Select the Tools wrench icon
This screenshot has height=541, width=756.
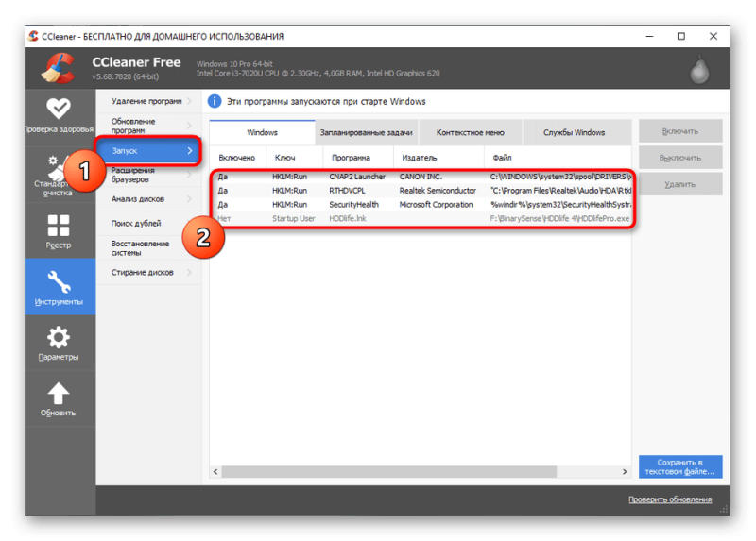pyautogui.click(x=59, y=281)
